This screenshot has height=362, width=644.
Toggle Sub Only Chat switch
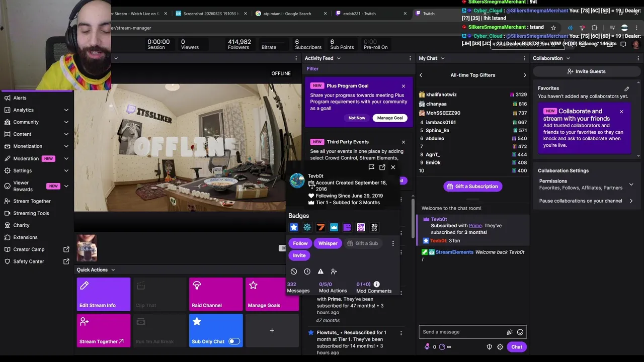(x=234, y=341)
